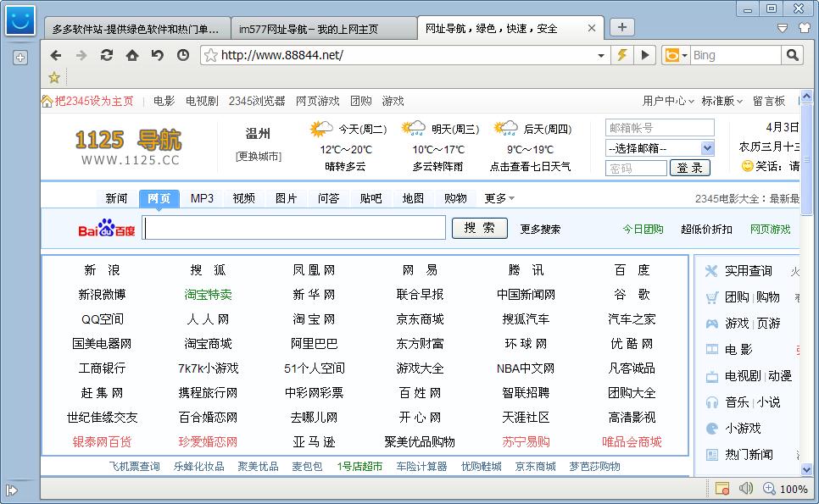This screenshot has width=819, height=504.
Task: Click the blue smiley browser logo
Action: (x=20, y=20)
